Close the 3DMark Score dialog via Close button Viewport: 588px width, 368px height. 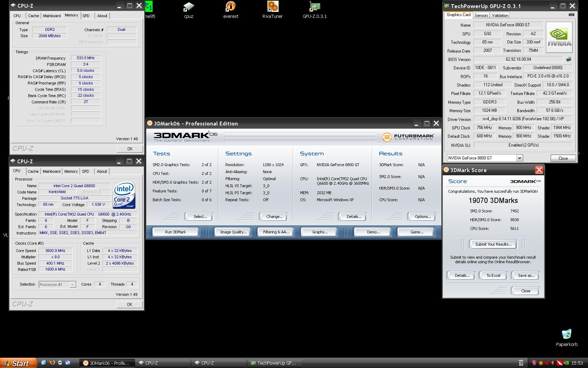pyautogui.click(x=525, y=291)
